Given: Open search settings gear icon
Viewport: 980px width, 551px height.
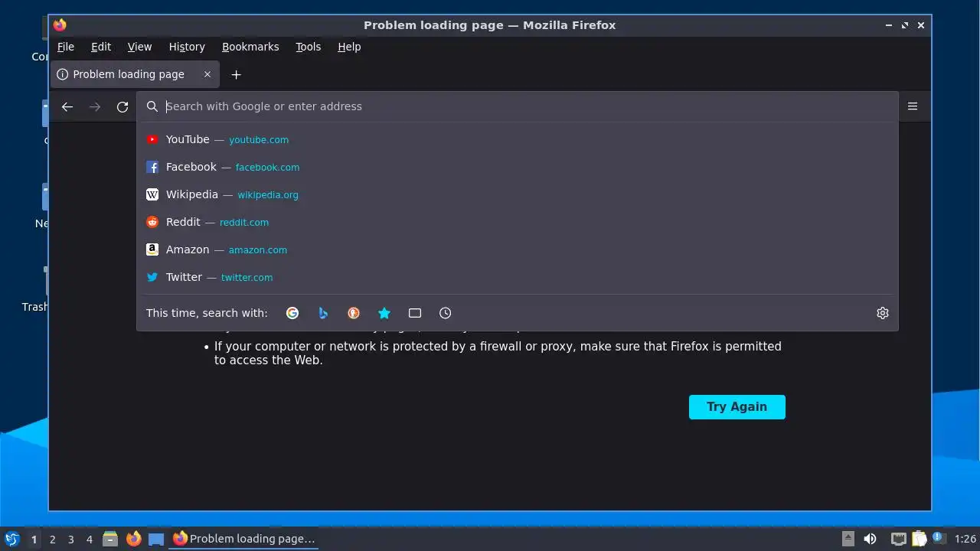Looking at the screenshot, I should [x=883, y=313].
